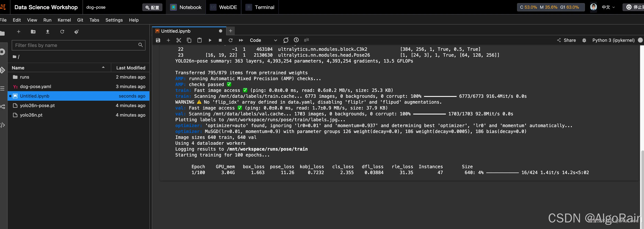The height and width of the screenshot is (229, 644).
Task: Switch to the Terminal tab
Action: [260, 7]
